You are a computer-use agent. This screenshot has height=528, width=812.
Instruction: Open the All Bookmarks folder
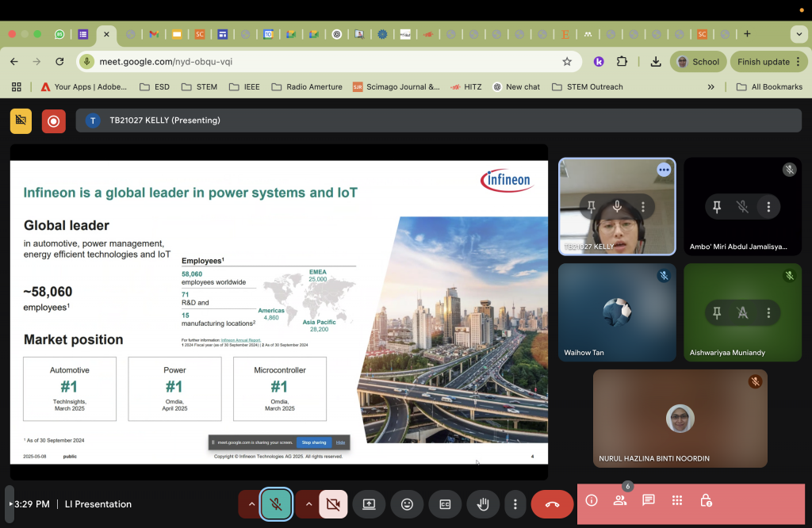(x=769, y=87)
